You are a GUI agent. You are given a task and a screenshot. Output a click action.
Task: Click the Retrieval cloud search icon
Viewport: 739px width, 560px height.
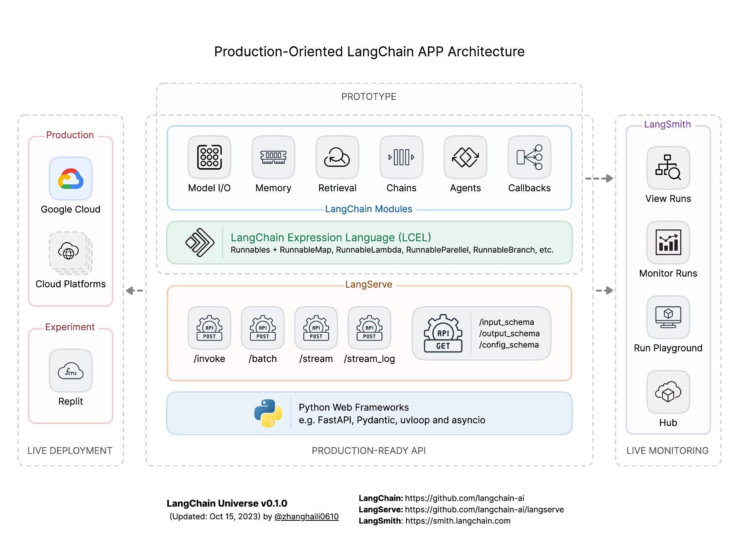[337, 157]
